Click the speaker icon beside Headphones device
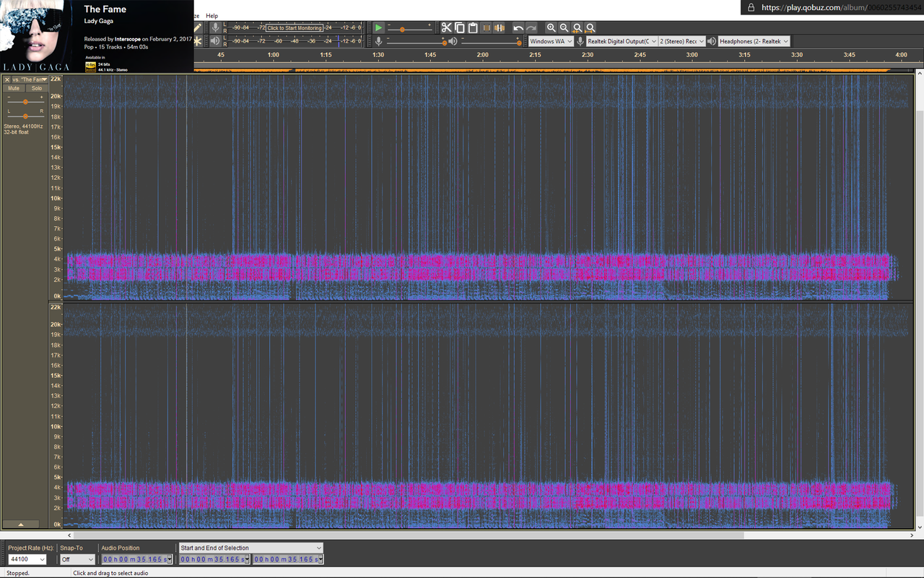 point(712,41)
